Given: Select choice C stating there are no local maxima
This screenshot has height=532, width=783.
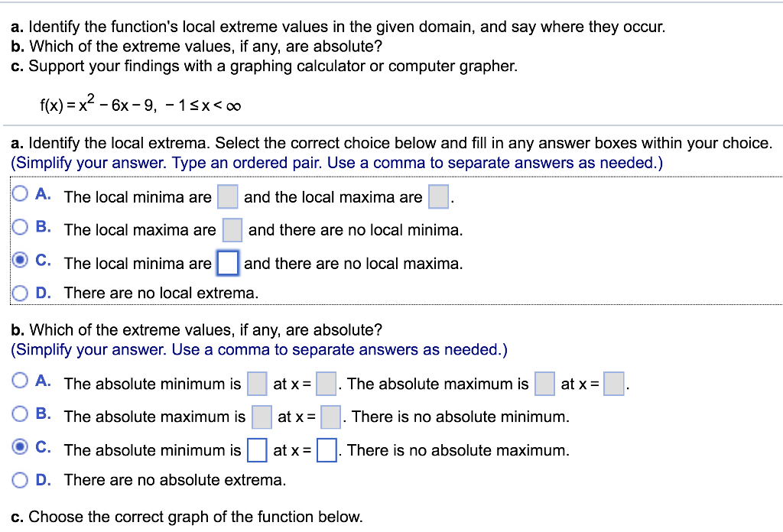Looking at the screenshot, I should [x=21, y=260].
